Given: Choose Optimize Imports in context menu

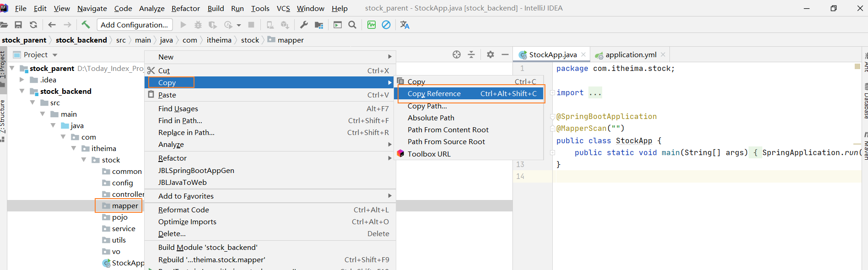Looking at the screenshot, I should (270, 221).
